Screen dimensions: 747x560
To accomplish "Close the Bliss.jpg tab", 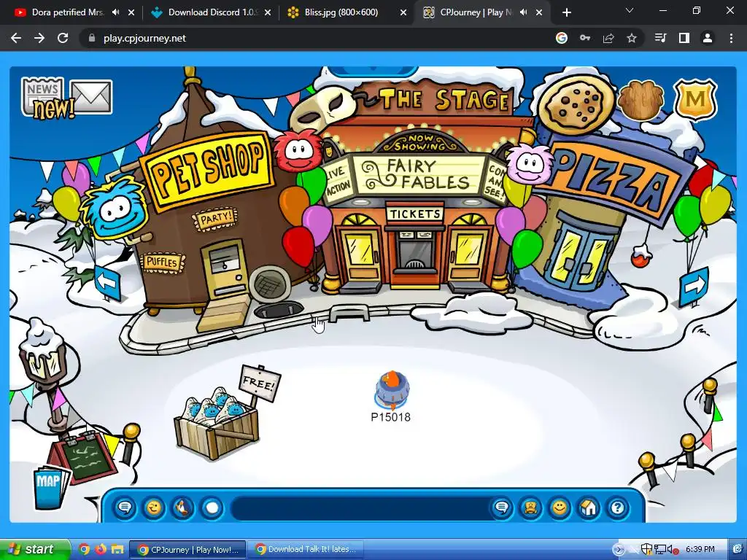I will coord(403,13).
